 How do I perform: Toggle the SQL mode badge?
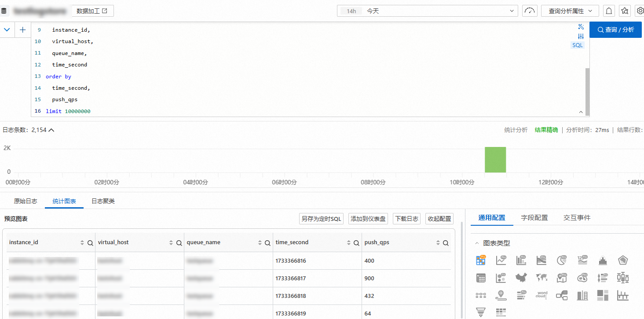(x=577, y=45)
